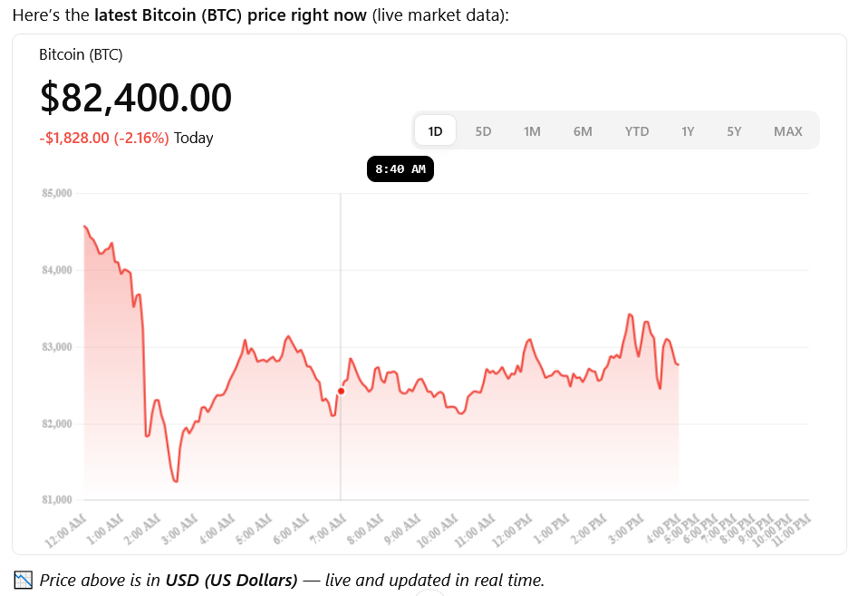Open the 6M chart view
868x596 pixels.
[x=583, y=131]
